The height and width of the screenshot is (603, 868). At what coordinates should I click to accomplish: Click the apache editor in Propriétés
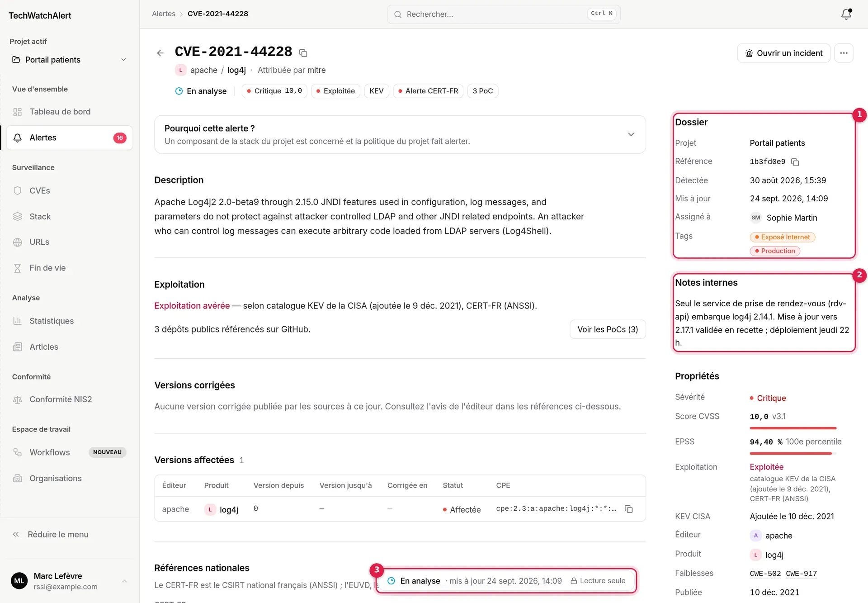tap(771, 536)
